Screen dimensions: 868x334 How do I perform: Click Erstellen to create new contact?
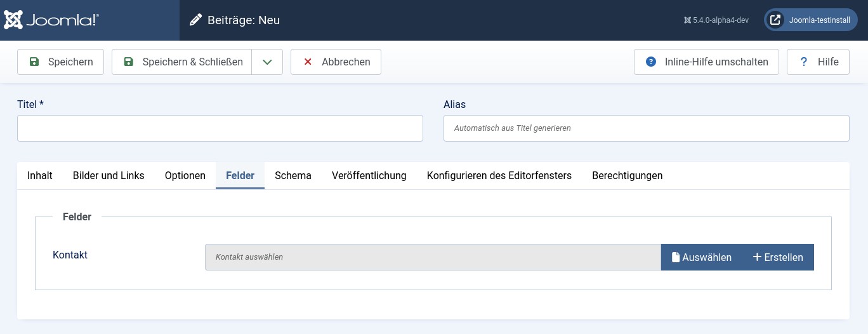click(777, 257)
